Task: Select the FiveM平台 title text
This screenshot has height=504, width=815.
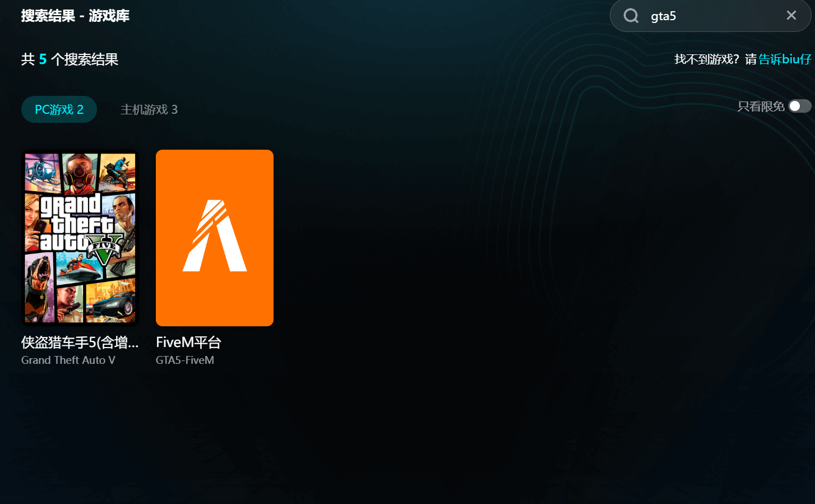Action: pos(188,342)
